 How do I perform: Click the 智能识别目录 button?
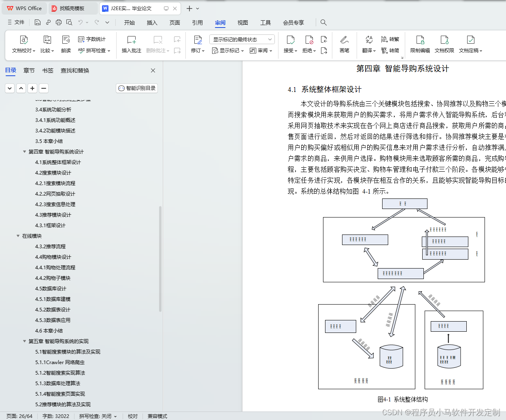(x=137, y=88)
